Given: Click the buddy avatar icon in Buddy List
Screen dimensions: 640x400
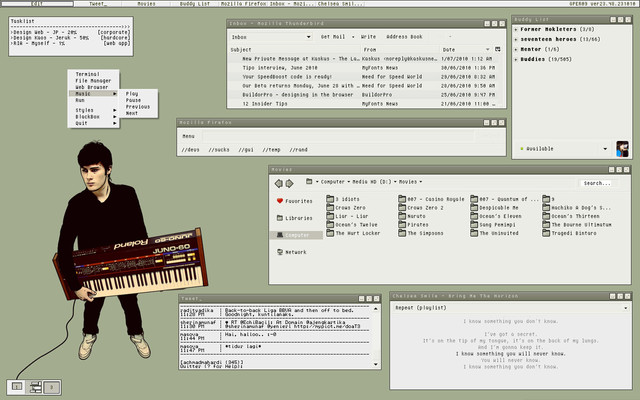Looking at the screenshot, I should pyautogui.click(x=622, y=147).
